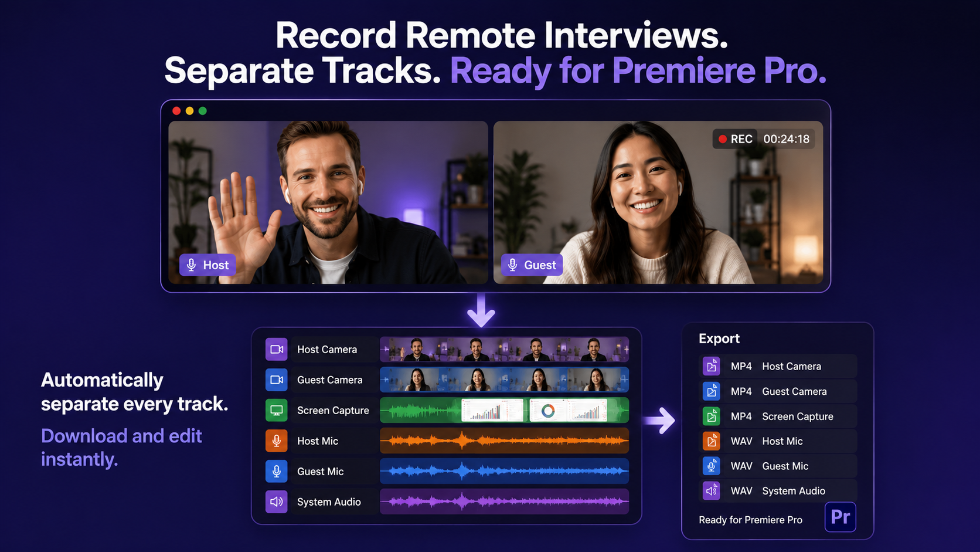Click the 'Ready for Premiere Pro' footer text

[x=750, y=520]
